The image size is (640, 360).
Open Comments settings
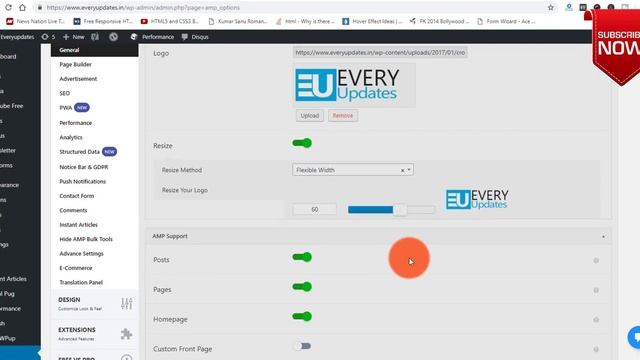pos(73,210)
